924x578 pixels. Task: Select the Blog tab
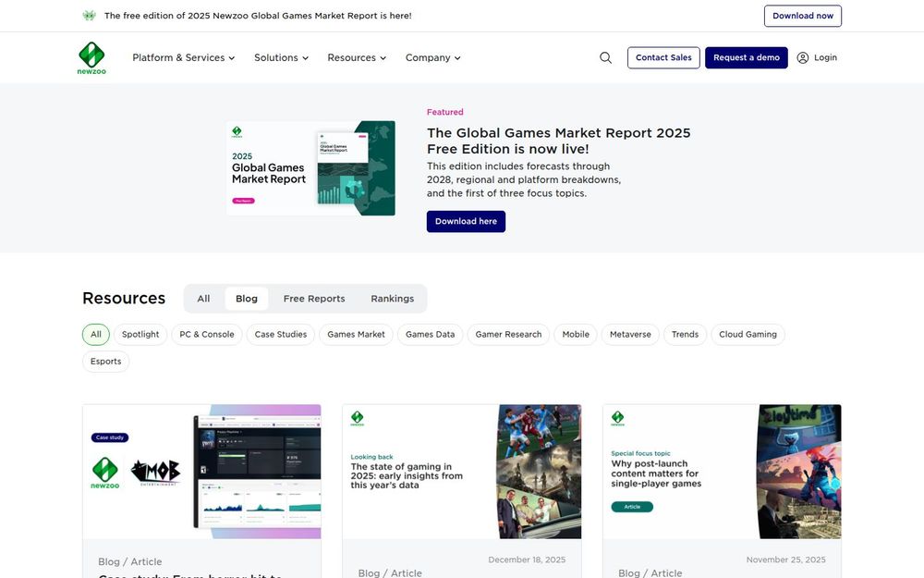point(247,299)
